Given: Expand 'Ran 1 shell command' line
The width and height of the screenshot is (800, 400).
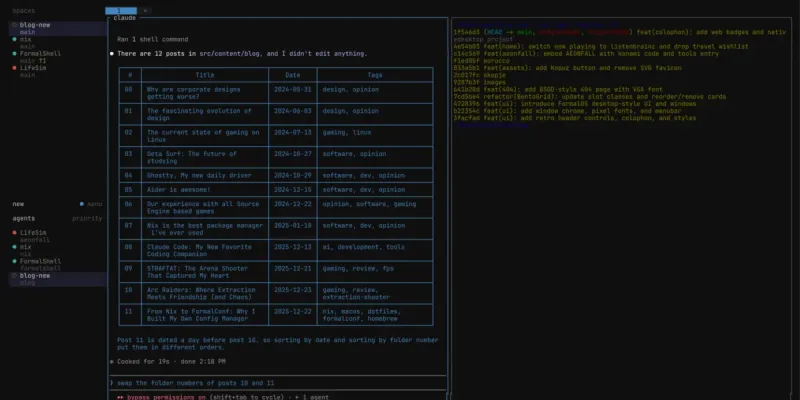Looking at the screenshot, I should pyautogui.click(x=153, y=39).
